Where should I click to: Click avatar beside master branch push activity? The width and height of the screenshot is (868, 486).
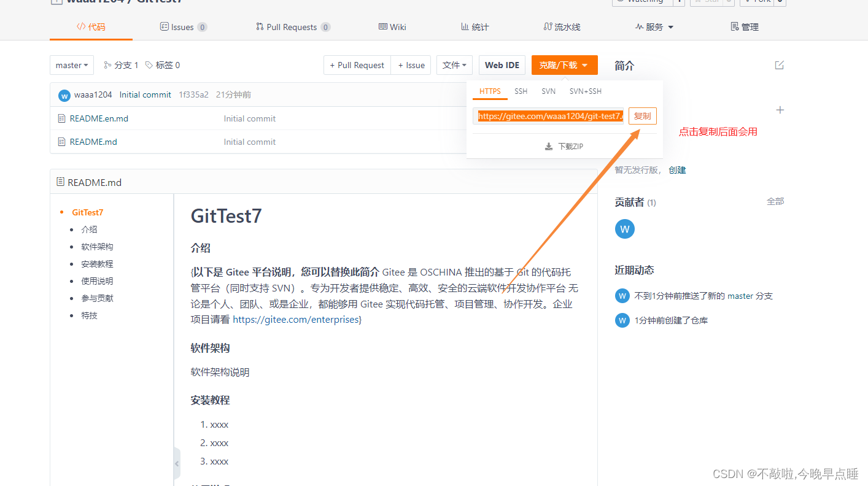[x=622, y=296]
